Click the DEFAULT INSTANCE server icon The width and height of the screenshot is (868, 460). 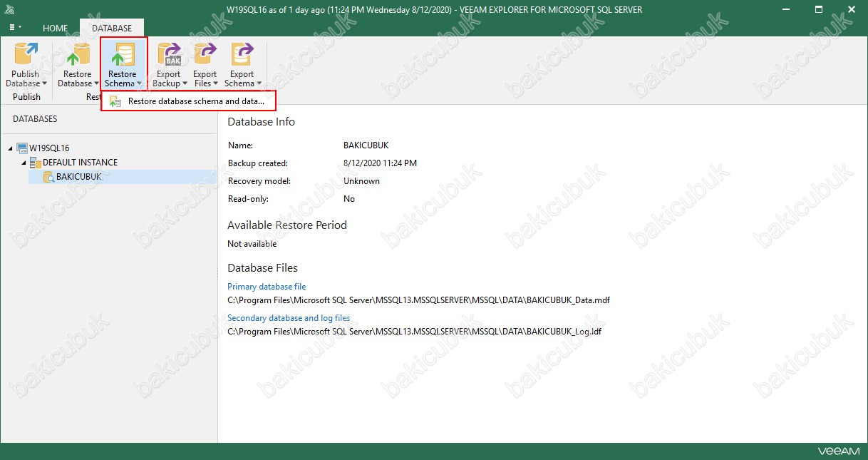[x=36, y=163]
